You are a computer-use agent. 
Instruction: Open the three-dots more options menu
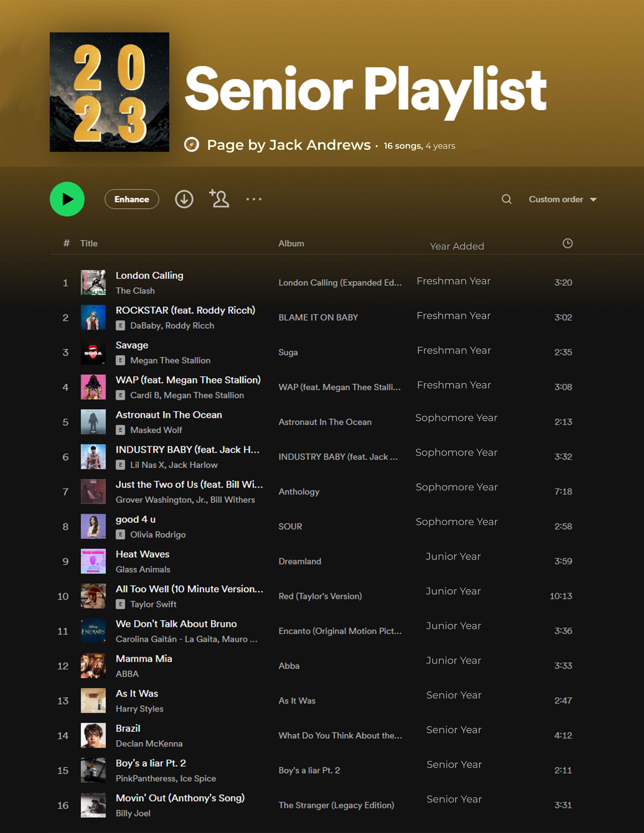point(254,199)
